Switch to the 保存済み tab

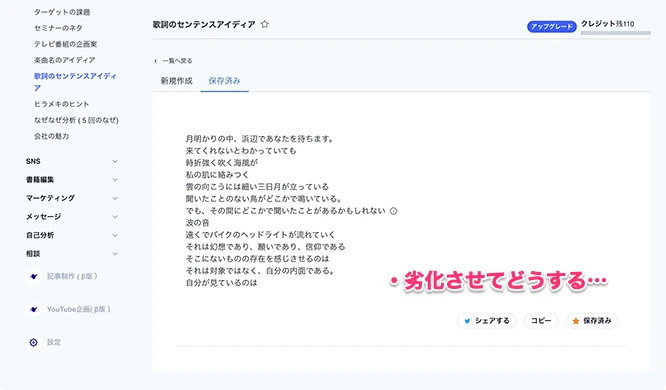(x=224, y=81)
